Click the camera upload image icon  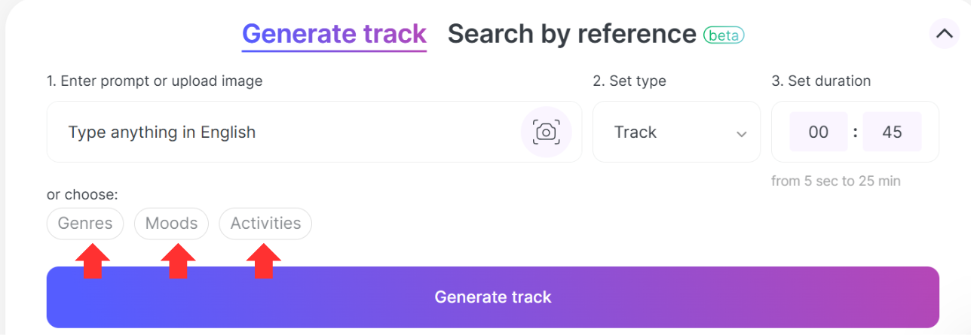point(546,132)
